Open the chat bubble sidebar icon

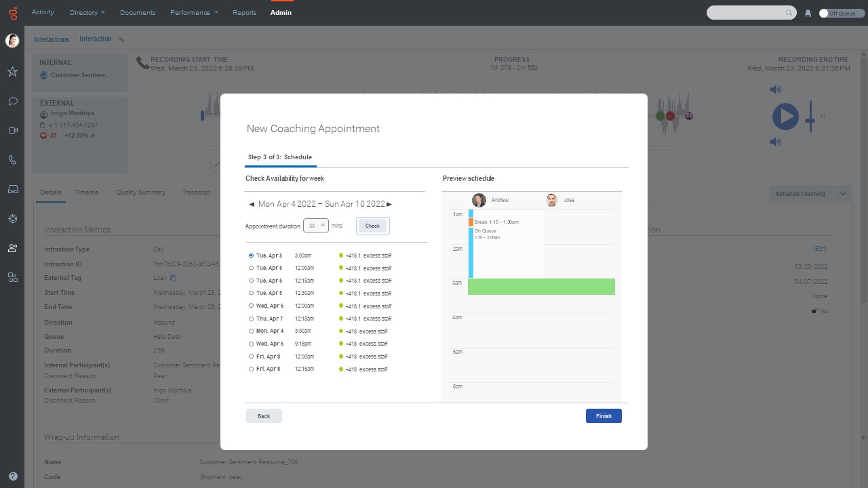(12, 102)
